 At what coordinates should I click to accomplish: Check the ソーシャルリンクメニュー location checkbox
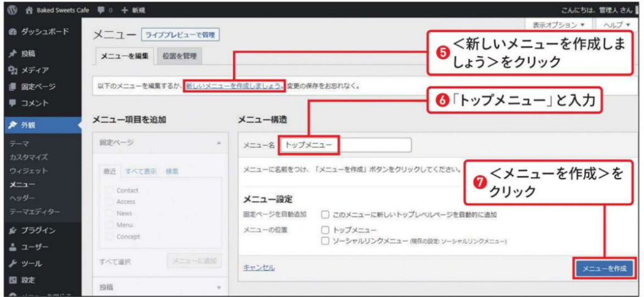click(325, 240)
